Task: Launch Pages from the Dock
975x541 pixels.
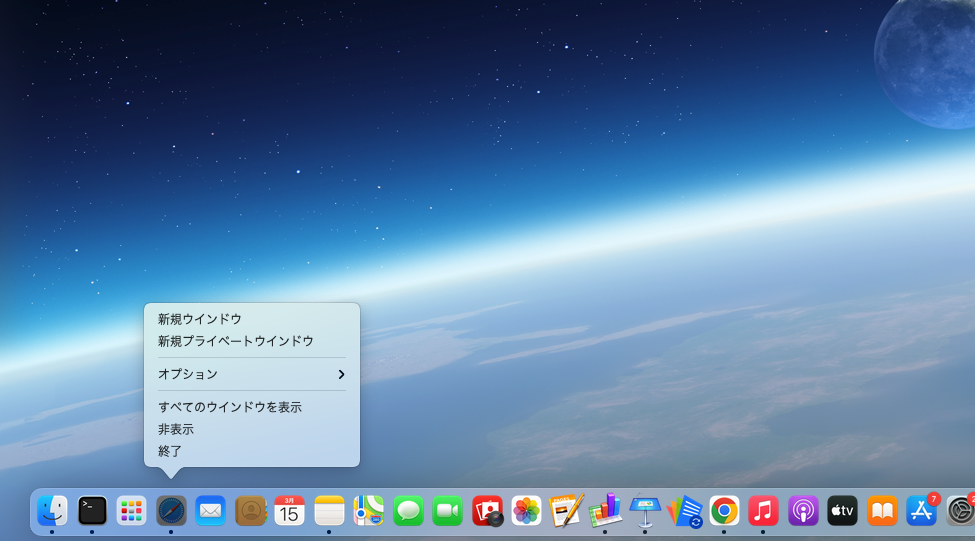Action: click(566, 511)
